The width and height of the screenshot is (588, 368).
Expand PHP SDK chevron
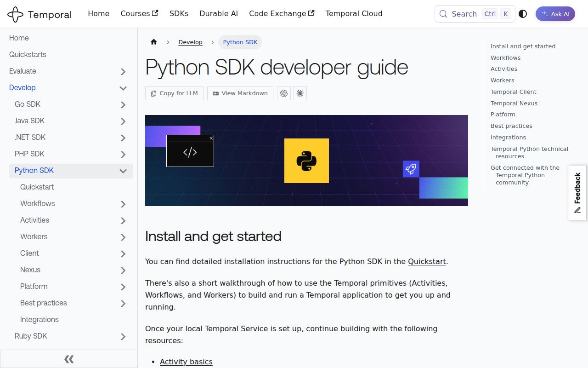[x=123, y=154]
